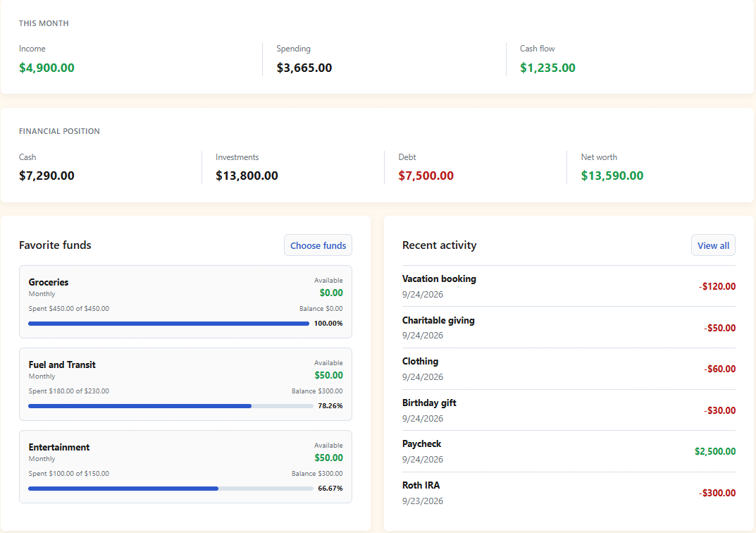Click the 78.26% percentage label
The image size is (756, 533).
point(330,406)
